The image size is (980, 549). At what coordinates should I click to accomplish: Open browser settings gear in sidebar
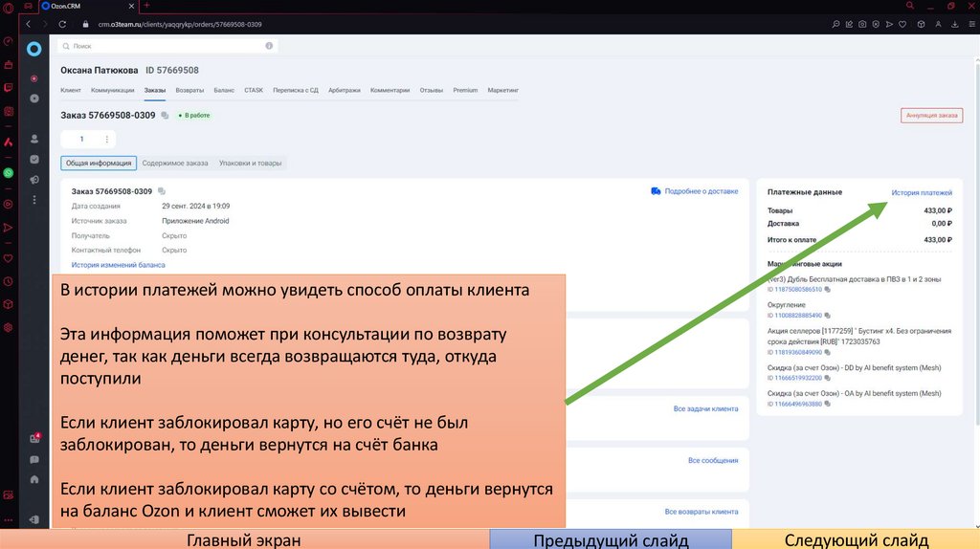(8, 327)
